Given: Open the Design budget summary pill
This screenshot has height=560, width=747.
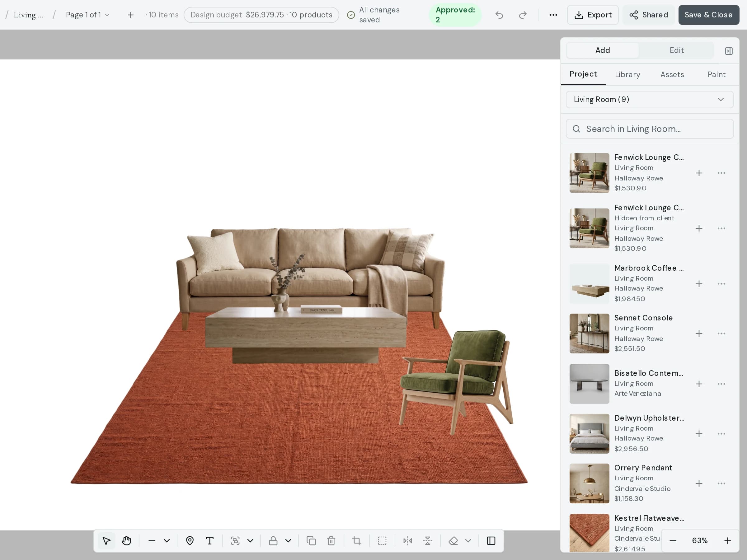Looking at the screenshot, I should [x=261, y=15].
